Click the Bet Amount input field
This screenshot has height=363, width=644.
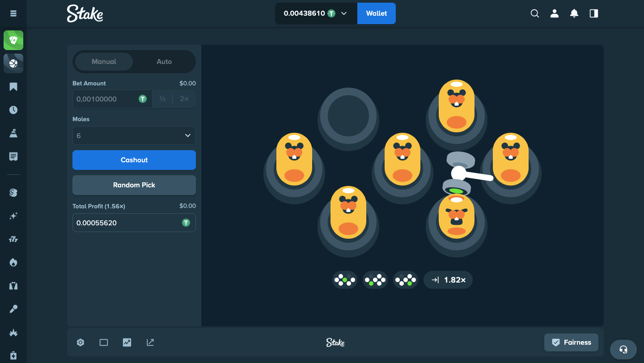tap(112, 99)
